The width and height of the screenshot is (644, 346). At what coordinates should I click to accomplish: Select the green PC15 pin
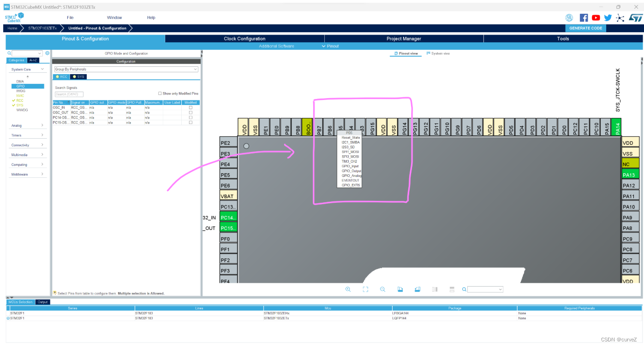click(228, 228)
